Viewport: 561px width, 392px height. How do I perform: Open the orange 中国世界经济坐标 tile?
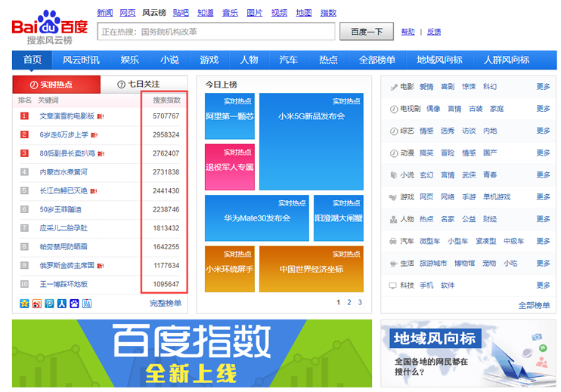[311, 269]
